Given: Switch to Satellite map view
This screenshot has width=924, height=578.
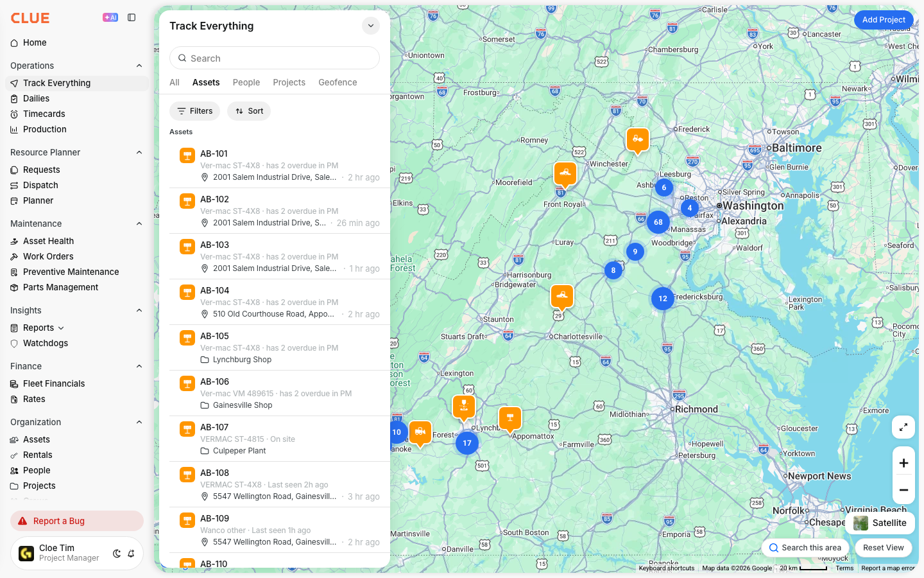Looking at the screenshot, I should pyautogui.click(x=880, y=523).
